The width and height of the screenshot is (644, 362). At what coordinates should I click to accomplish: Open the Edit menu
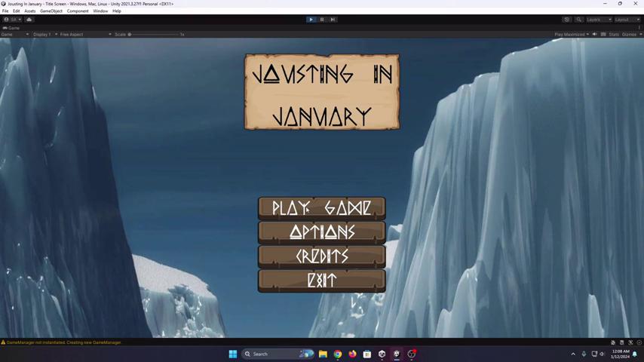point(16,11)
